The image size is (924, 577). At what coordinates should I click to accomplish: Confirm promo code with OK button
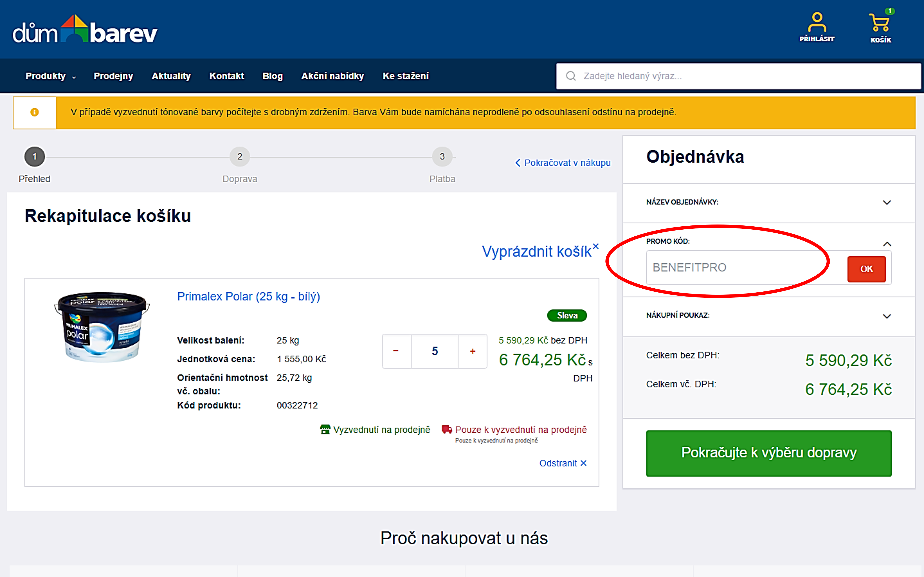click(x=866, y=269)
